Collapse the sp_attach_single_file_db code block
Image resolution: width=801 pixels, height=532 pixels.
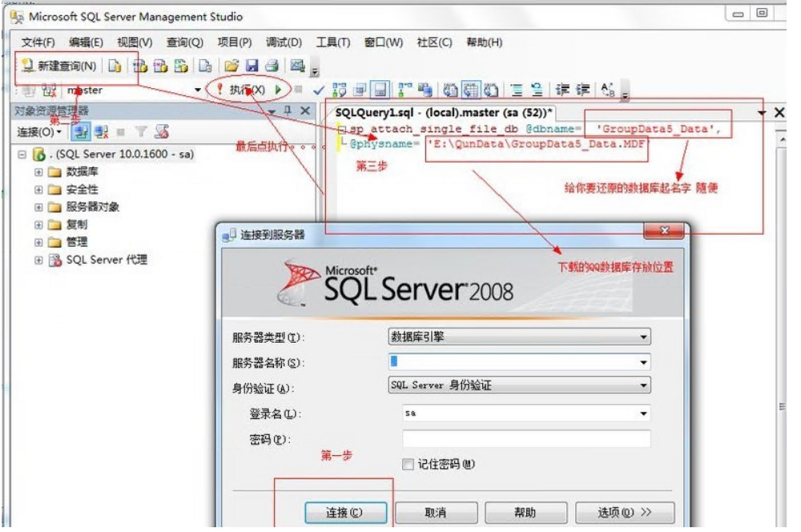click(343, 129)
